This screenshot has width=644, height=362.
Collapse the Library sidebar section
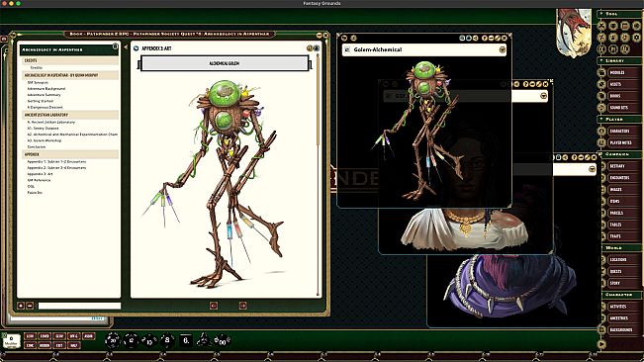pos(619,60)
